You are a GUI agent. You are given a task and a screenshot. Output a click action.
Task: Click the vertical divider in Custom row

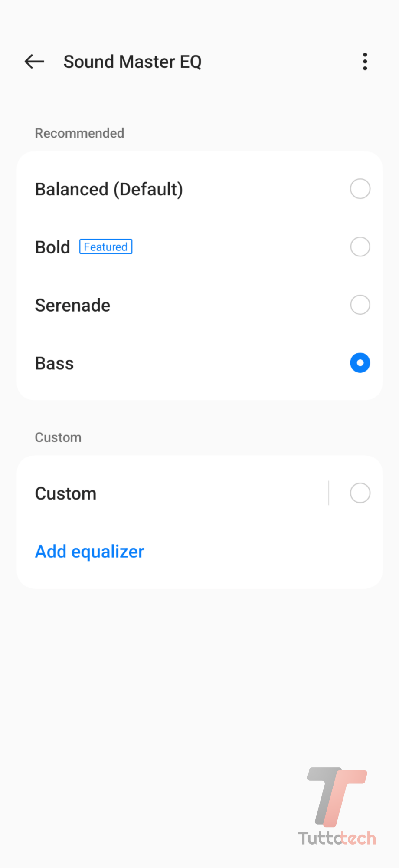pos(328,493)
